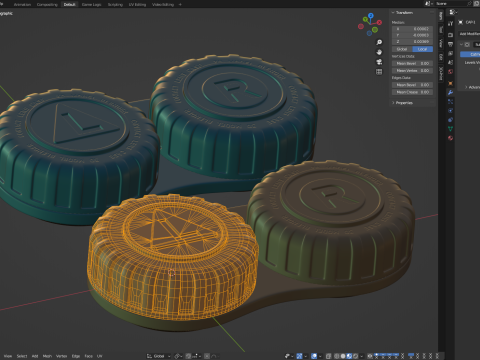Open the Add menu
This screenshot has height=360, width=480.
35,356
